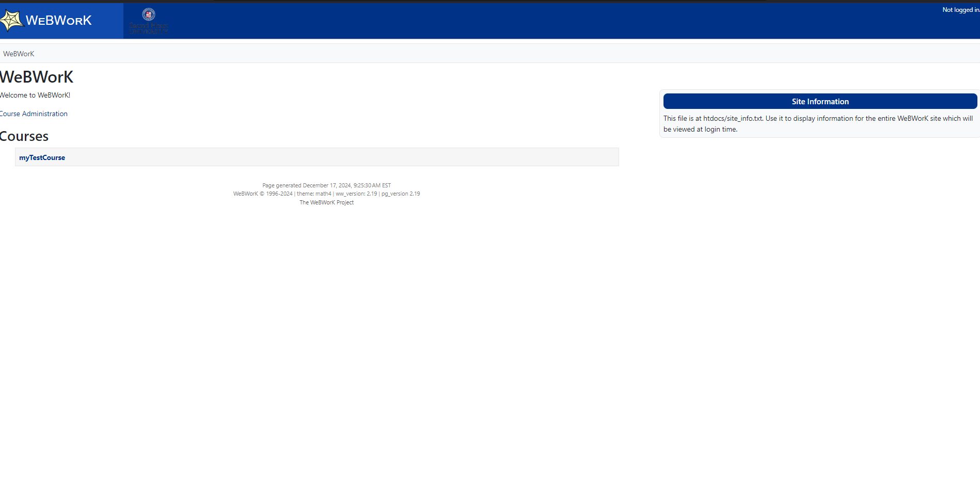The image size is (980, 479).
Task: Click the large WeBWorK page title
Action: point(37,77)
